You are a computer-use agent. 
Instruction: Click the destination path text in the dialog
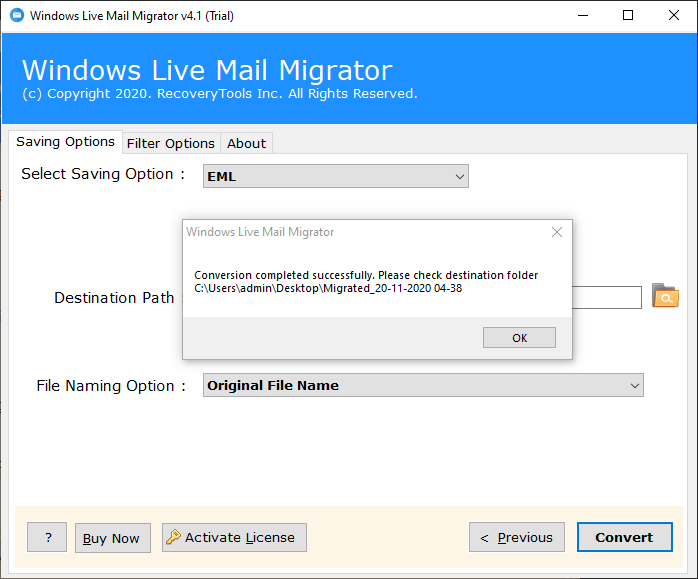[328, 288]
